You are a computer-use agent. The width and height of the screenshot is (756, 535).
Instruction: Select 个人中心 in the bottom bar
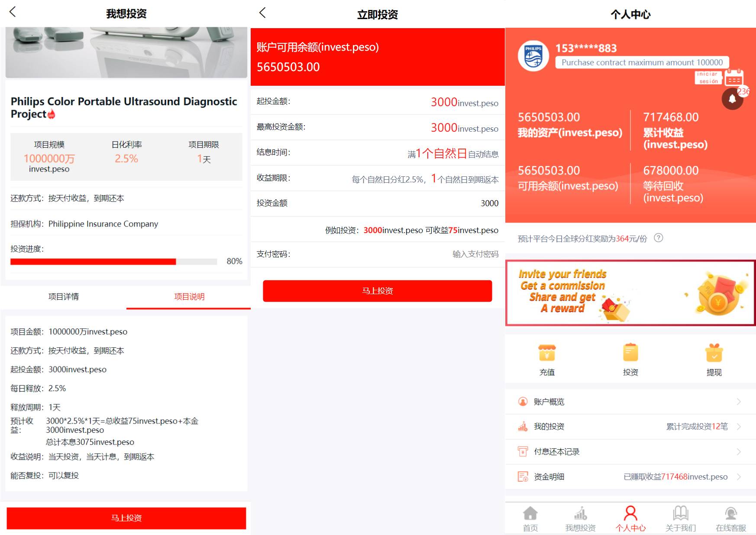click(630, 519)
